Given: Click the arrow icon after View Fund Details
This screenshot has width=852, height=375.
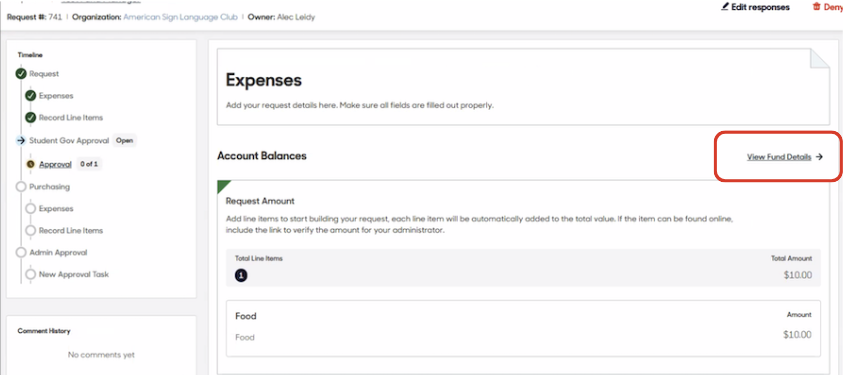Looking at the screenshot, I should [819, 157].
